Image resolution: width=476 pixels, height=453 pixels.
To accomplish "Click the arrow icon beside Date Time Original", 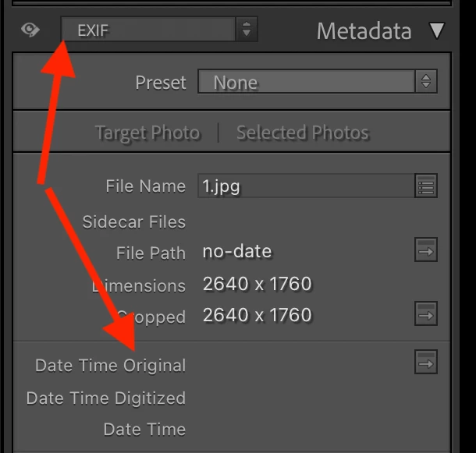I will pos(426,362).
